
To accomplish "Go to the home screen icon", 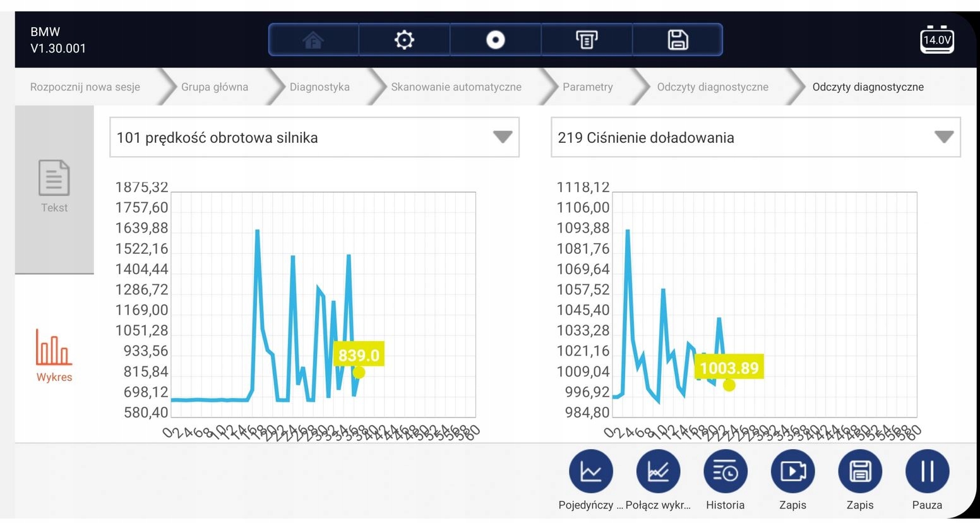I will 313,40.
